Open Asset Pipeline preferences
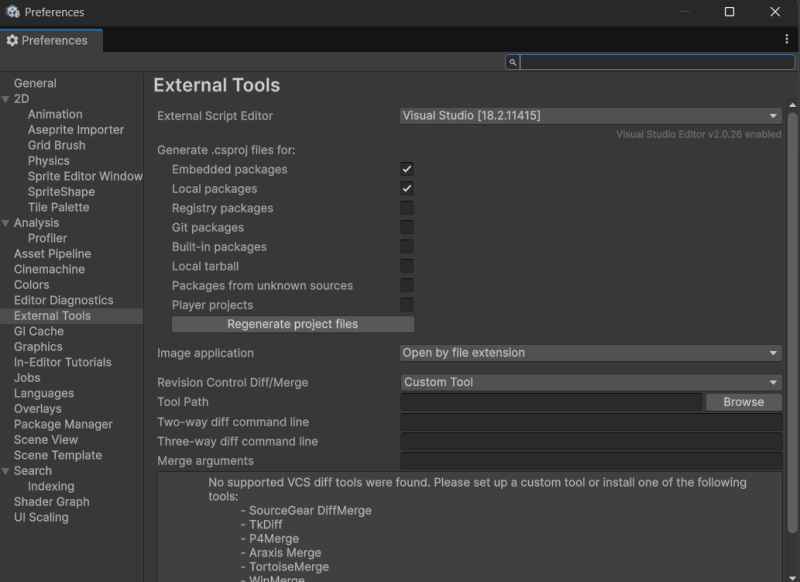Screen dimensions: 800x582 [53, 254]
